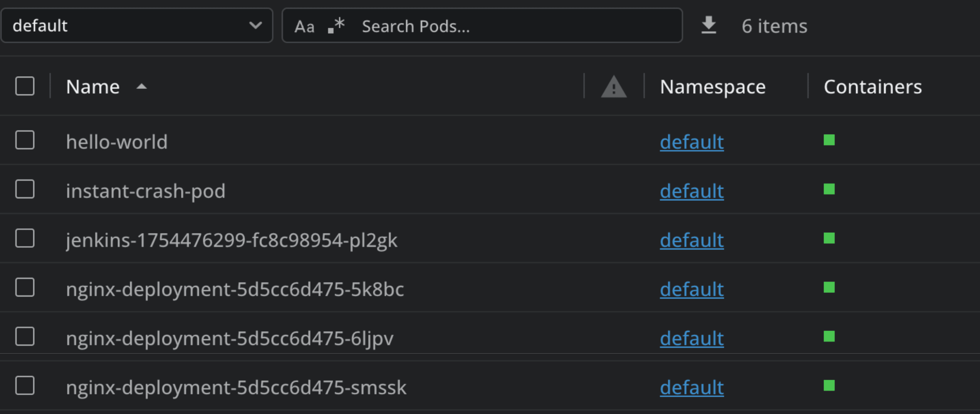Click the Namespace column header
This screenshot has height=414, width=980.
712,86
